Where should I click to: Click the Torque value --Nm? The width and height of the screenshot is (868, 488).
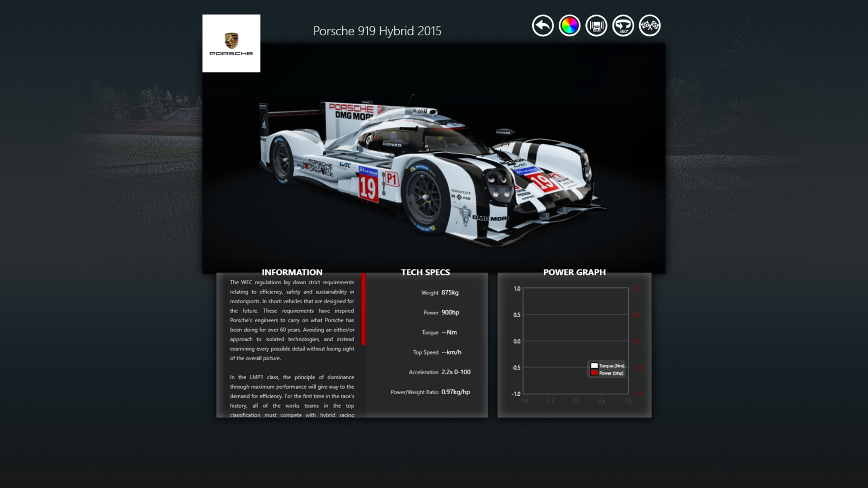(x=449, y=332)
